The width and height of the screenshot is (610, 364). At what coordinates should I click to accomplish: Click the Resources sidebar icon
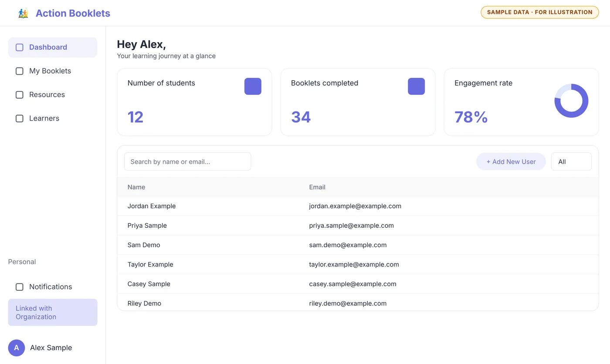coord(20,94)
